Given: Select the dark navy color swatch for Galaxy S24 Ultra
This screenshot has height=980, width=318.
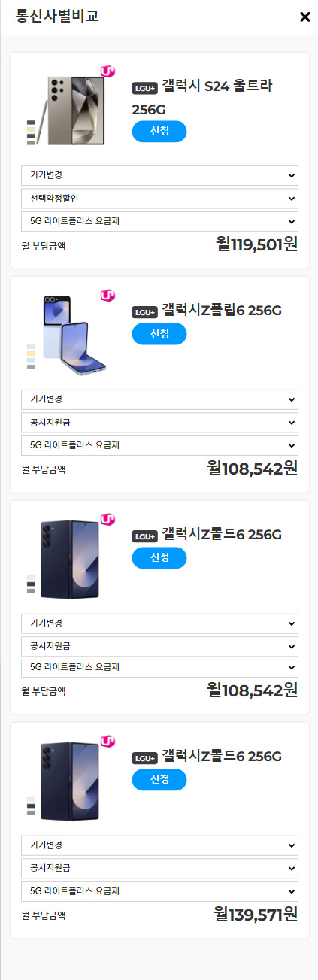Looking at the screenshot, I should [x=31, y=123].
